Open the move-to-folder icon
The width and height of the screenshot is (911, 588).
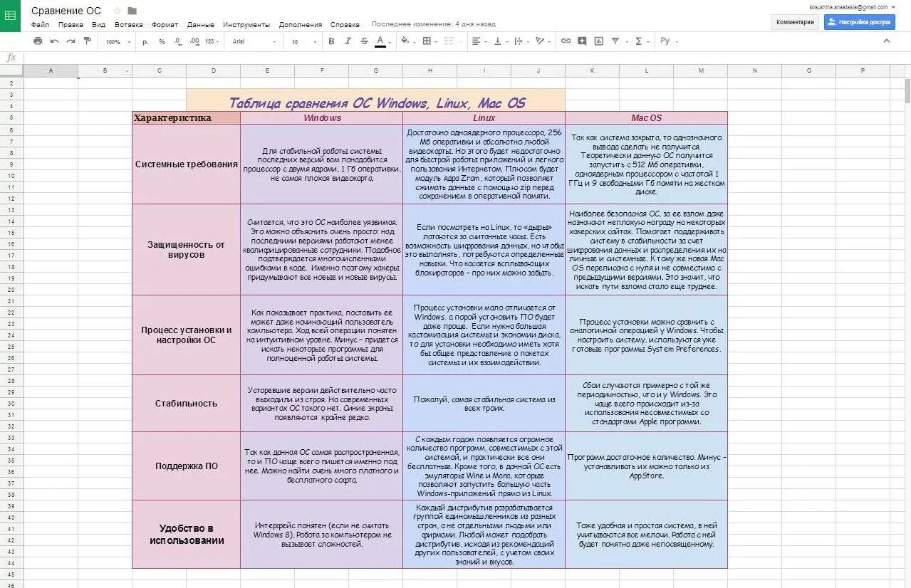pyautogui.click(x=132, y=11)
